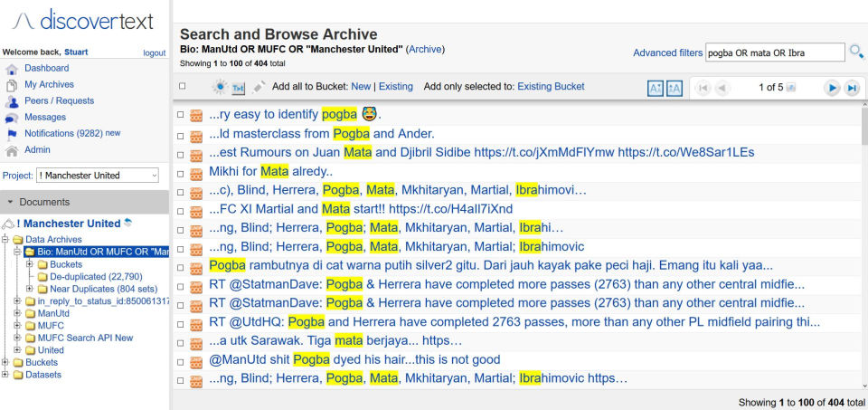Select checkbox for '@ManUtd shit Pogba' tweet
This screenshot has width=868, height=410.
[x=181, y=359]
